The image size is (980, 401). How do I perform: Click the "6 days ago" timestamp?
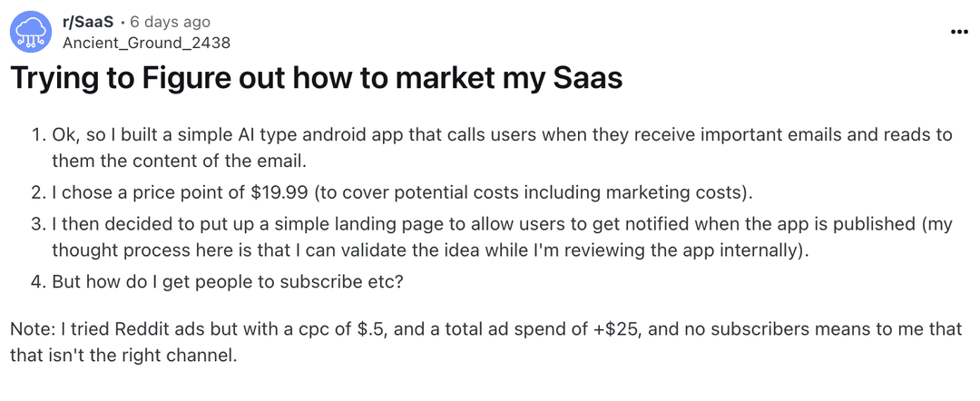[x=170, y=23]
